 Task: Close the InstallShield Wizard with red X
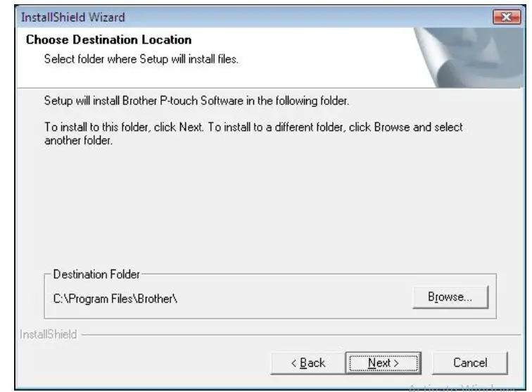(506, 17)
